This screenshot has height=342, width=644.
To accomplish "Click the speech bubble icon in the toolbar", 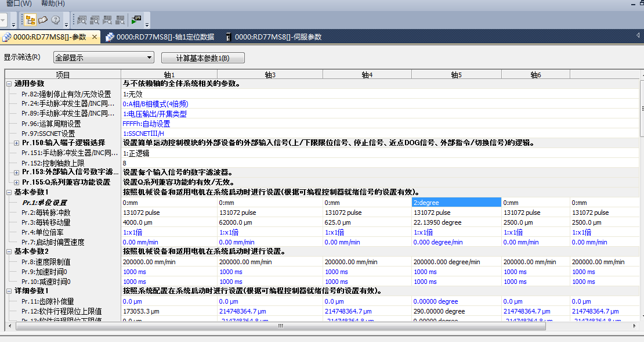I will tap(43, 20).
